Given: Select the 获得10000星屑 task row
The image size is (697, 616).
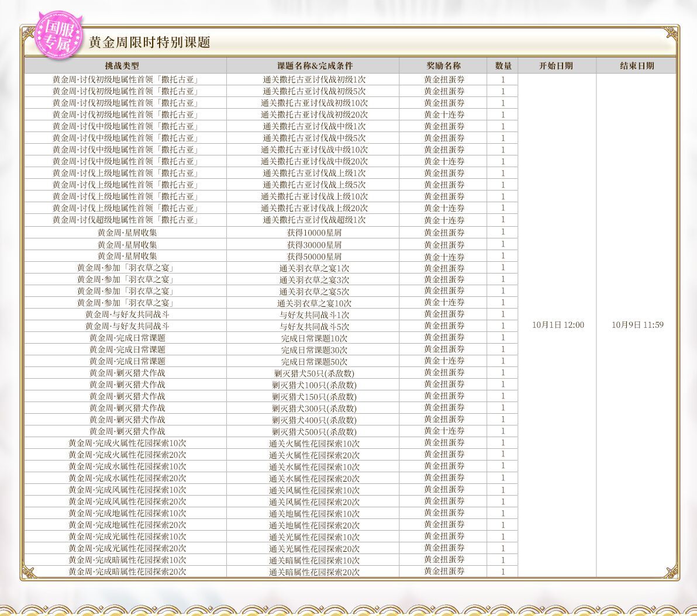Looking at the screenshot, I should [271, 233].
